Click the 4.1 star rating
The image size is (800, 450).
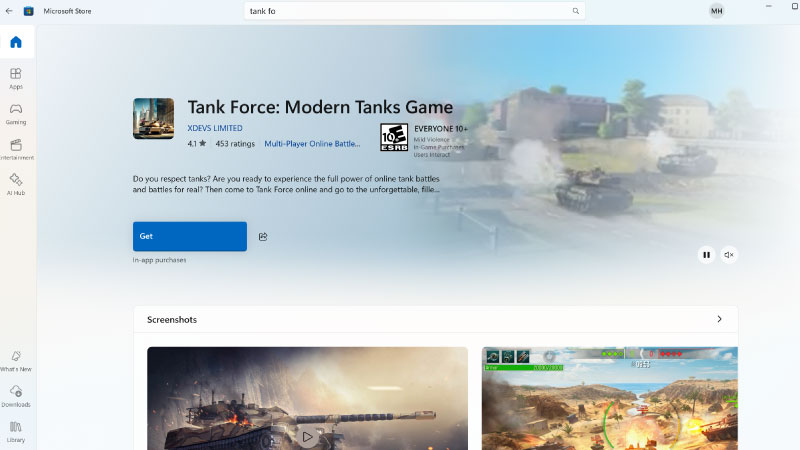coord(196,144)
